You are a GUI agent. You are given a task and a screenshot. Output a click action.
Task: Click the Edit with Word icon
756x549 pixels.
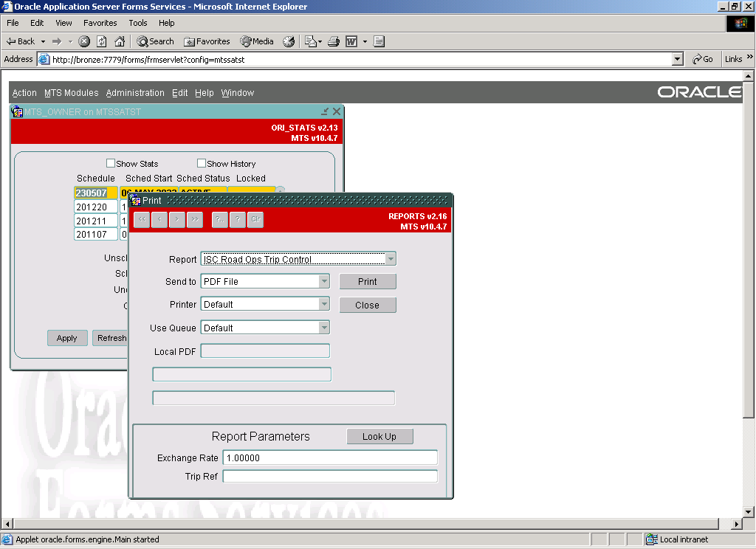click(x=351, y=41)
